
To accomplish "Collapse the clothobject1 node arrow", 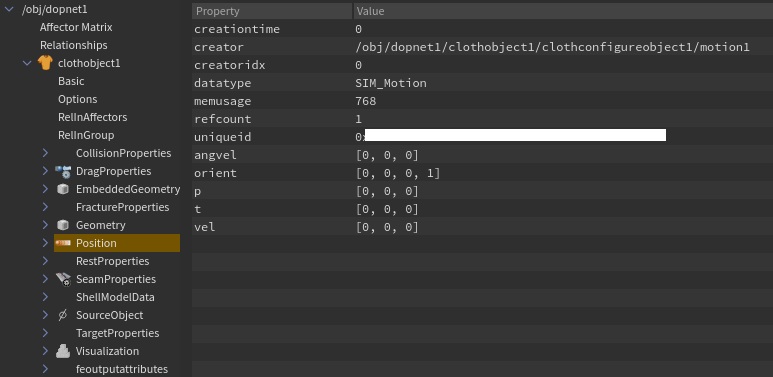I will coord(27,63).
